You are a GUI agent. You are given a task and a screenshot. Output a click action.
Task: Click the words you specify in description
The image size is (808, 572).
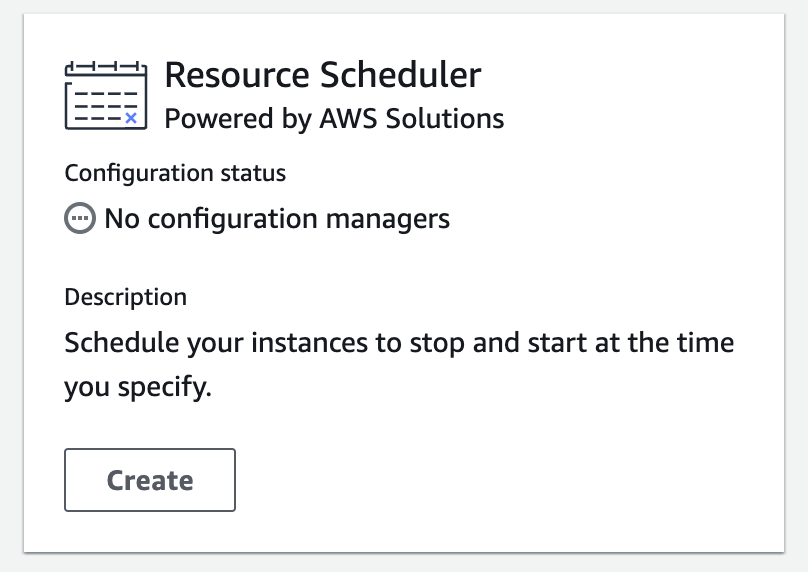137,388
